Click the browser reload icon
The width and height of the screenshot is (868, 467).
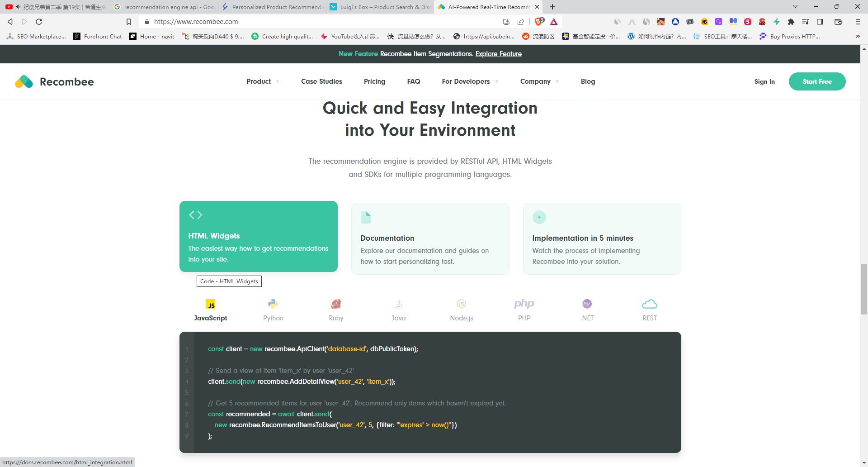pyautogui.click(x=39, y=22)
